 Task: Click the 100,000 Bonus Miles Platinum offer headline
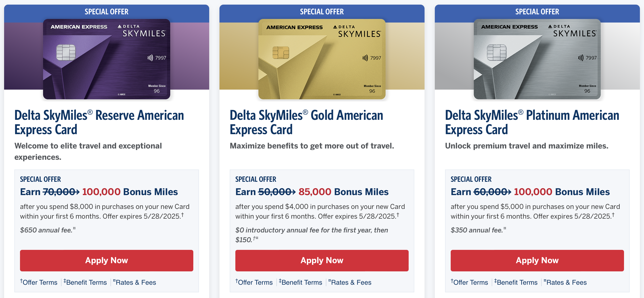click(530, 192)
